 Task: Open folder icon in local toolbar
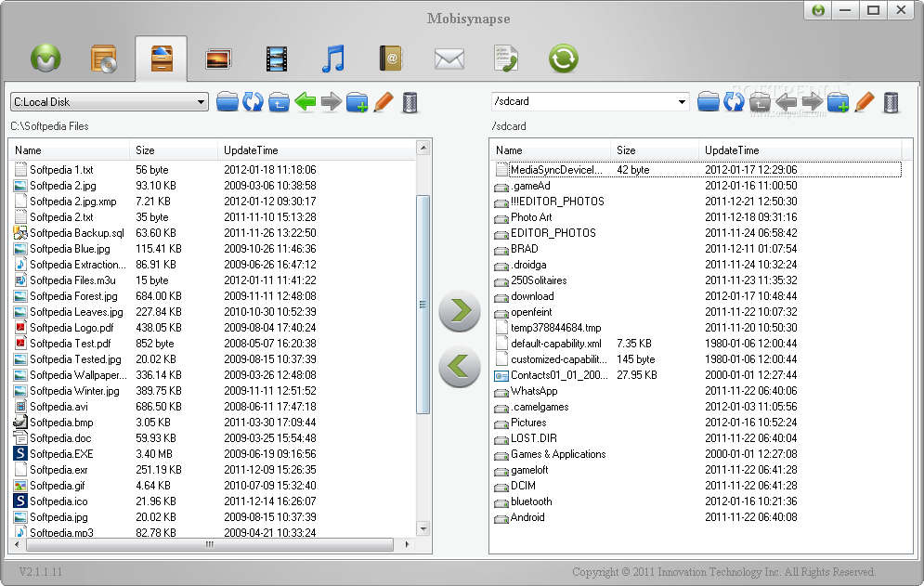coord(227,101)
